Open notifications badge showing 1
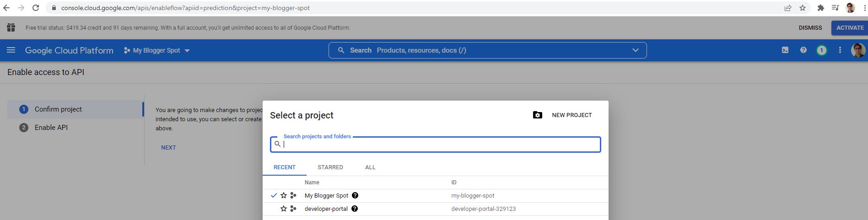The width and height of the screenshot is (868, 220). coord(821,50)
